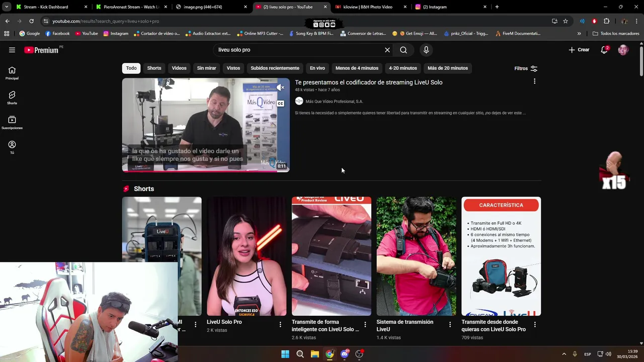Open Suscripciones in the sidebar
Screen dimensions: 644x362
click(x=12, y=123)
